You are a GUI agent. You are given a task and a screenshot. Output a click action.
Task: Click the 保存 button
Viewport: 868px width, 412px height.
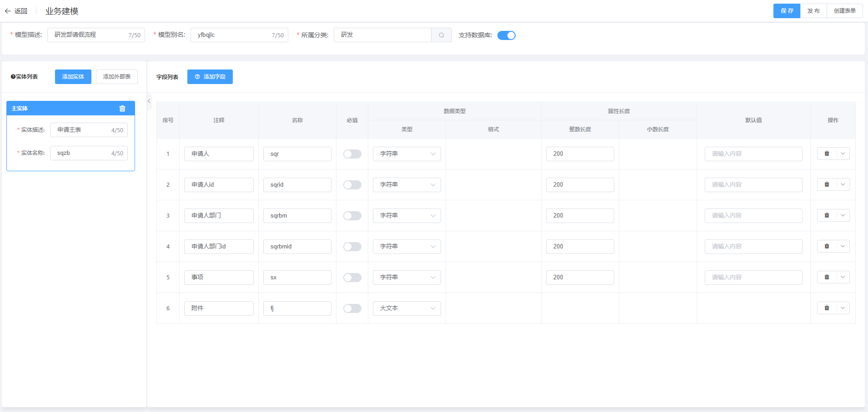tap(787, 11)
